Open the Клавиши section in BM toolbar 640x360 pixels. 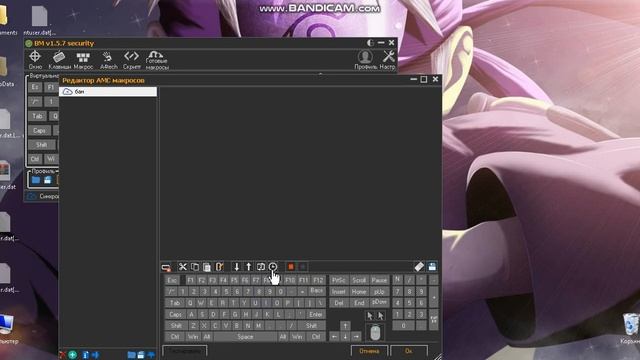coord(60,60)
